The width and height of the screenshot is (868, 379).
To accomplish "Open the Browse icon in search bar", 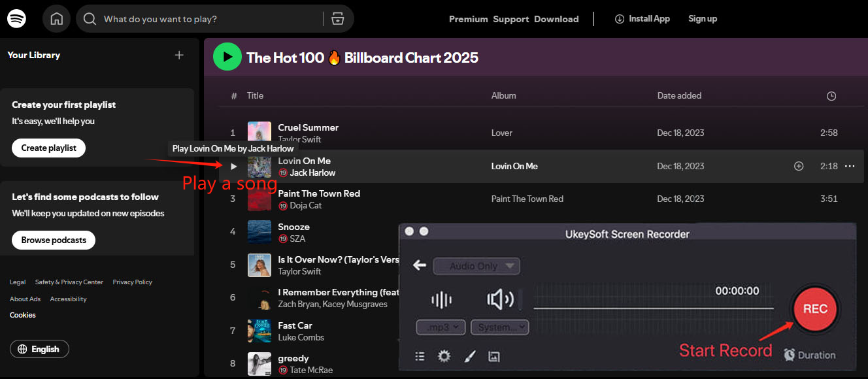I will (337, 18).
